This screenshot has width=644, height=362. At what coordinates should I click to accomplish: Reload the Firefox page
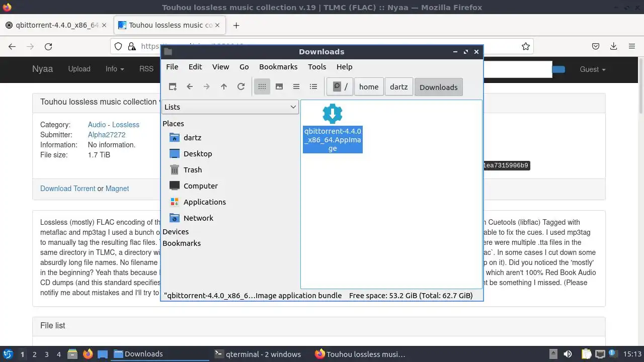point(48,46)
